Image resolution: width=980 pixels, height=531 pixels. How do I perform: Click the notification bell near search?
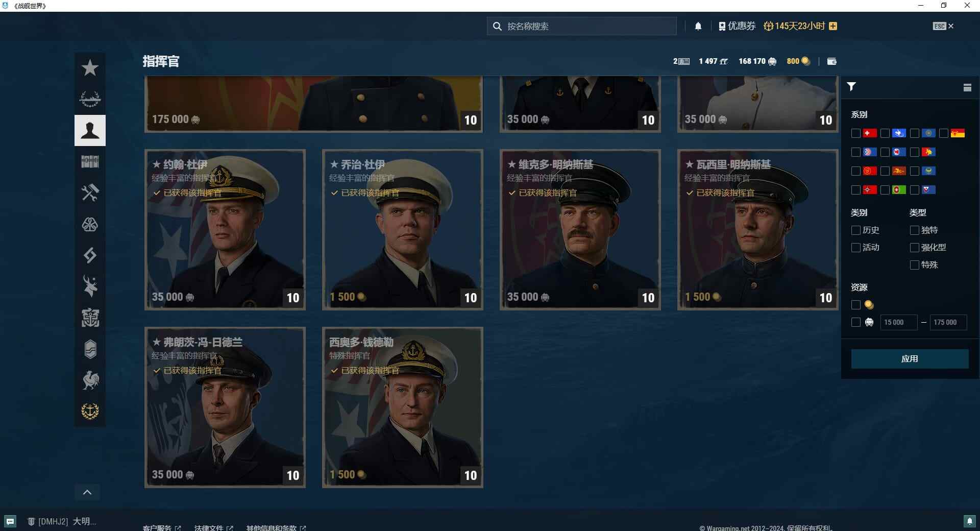[698, 26]
